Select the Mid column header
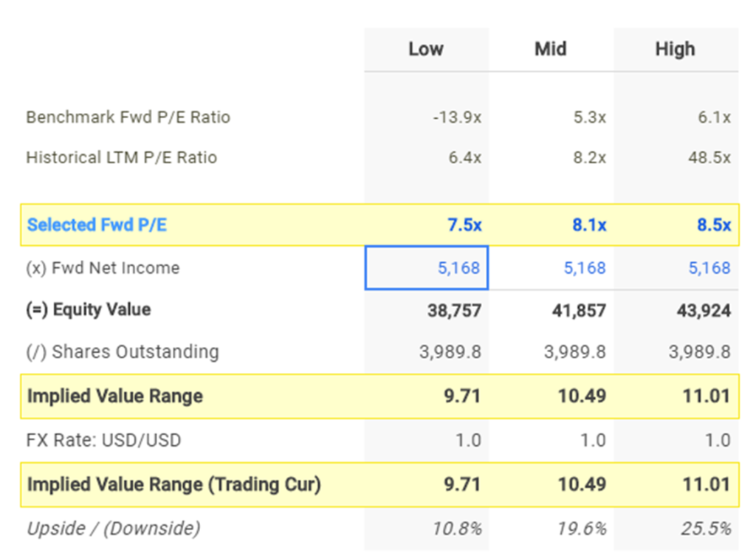756x553 pixels. pos(551,49)
